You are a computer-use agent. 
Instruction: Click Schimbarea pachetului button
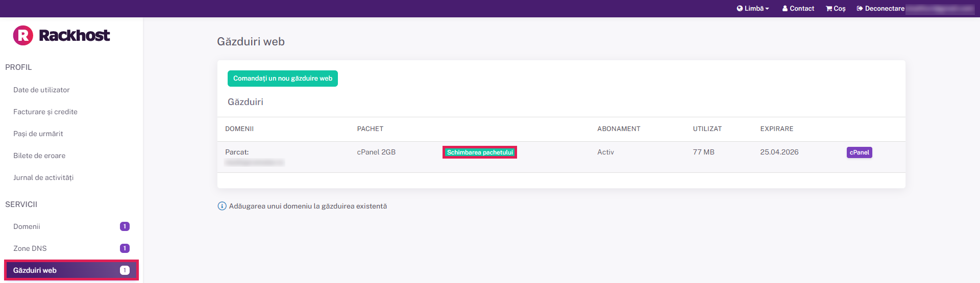click(x=480, y=152)
